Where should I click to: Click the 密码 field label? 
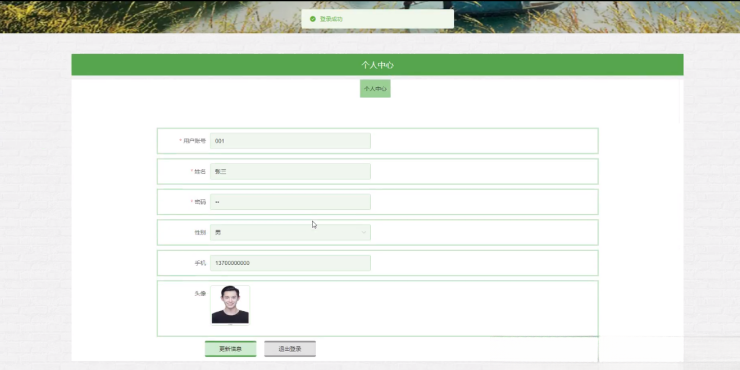pyautogui.click(x=200, y=202)
